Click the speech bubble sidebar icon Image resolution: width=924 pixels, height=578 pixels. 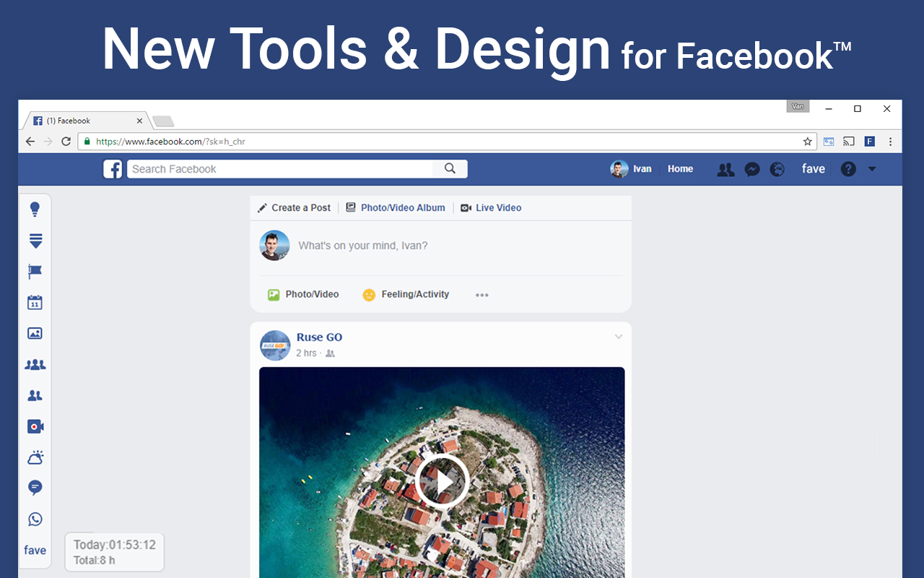[35, 488]
